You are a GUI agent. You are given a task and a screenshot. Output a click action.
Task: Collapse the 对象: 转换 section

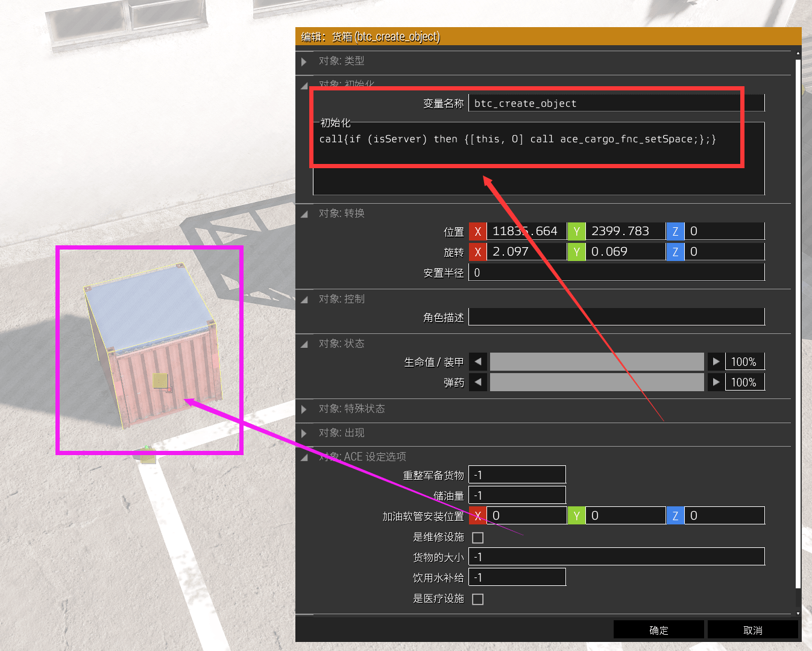(304, 213)
